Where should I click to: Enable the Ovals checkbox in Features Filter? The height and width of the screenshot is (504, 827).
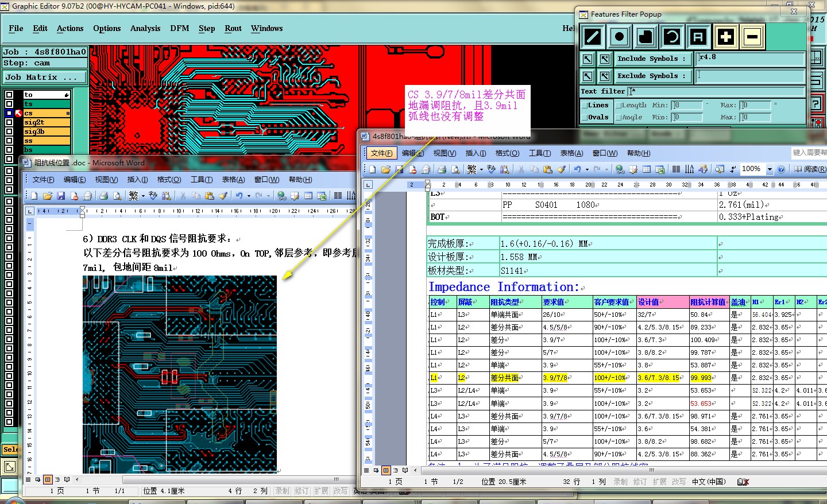click(584, 118)
